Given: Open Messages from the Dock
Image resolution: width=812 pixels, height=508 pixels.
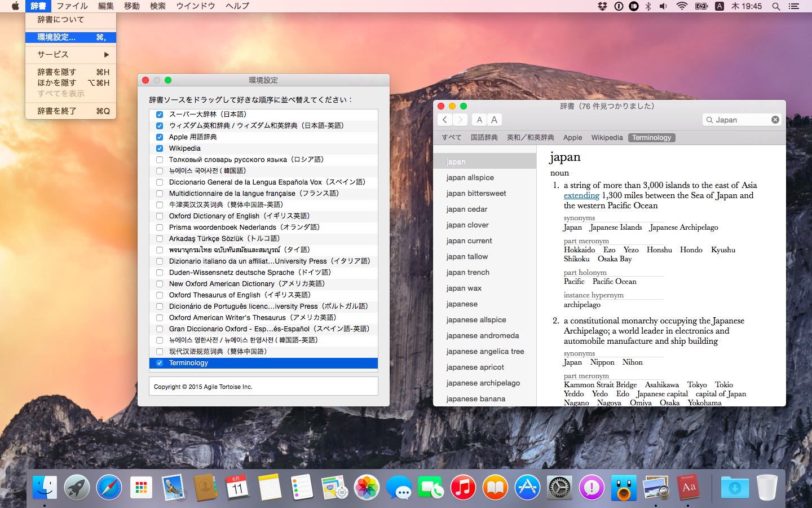Looking at the screenshot, I should click(x=399, y=487).
